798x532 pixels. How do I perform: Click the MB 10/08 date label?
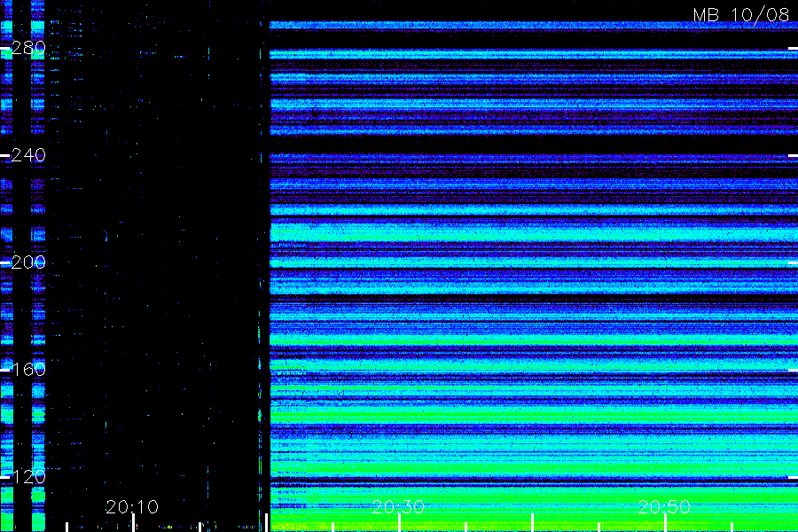741,15
